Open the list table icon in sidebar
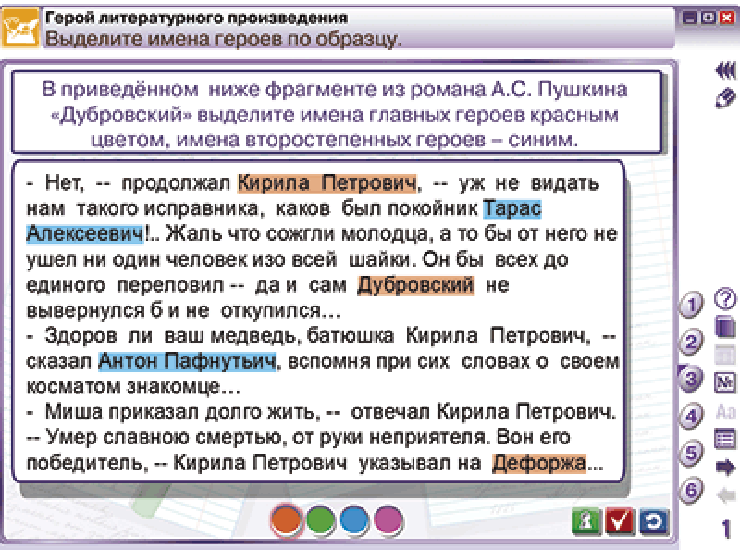Screen dimensions: 740x550 point(725,439)
